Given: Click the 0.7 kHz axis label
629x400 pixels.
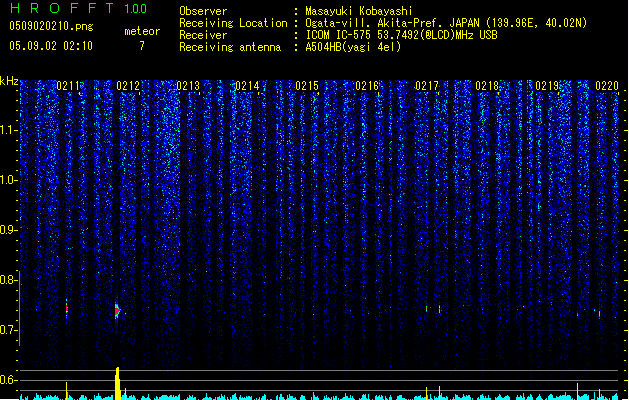Looking at the screenshot, I should [x=8, y=330].
